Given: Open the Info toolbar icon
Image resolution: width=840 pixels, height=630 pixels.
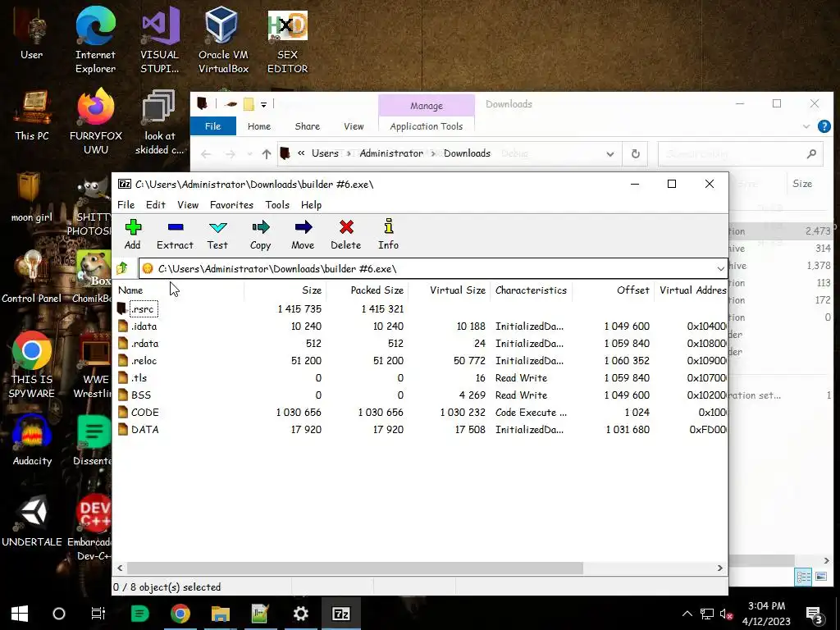Looking at the screenshot, I should (388, 234).
